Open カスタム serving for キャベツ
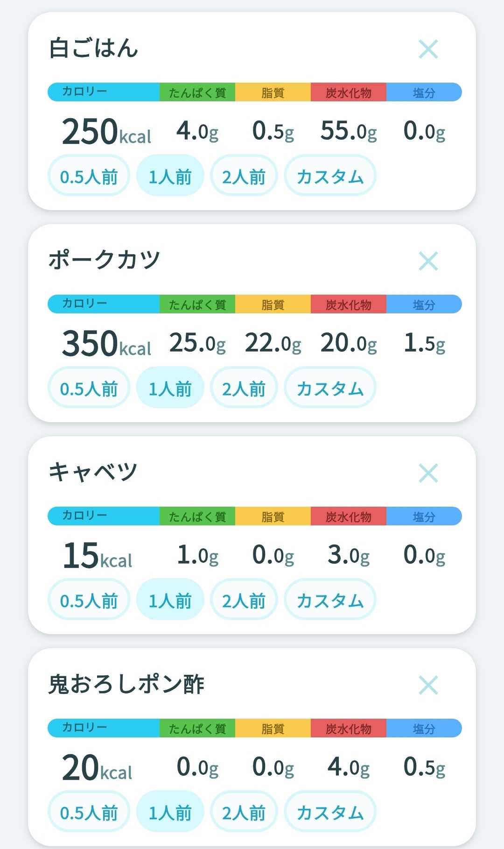 330,600
